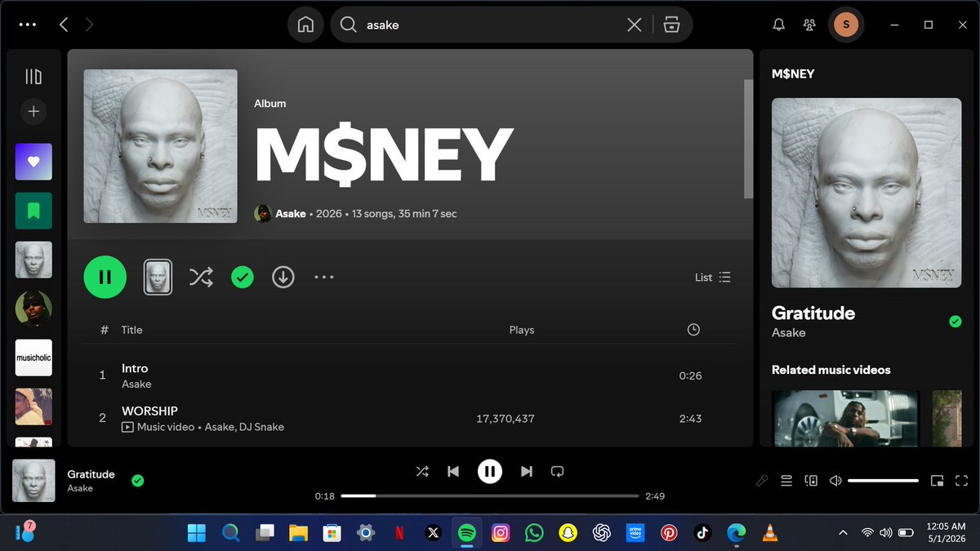Click the Title column header
980x551 pixels.
tap(131, 330)
